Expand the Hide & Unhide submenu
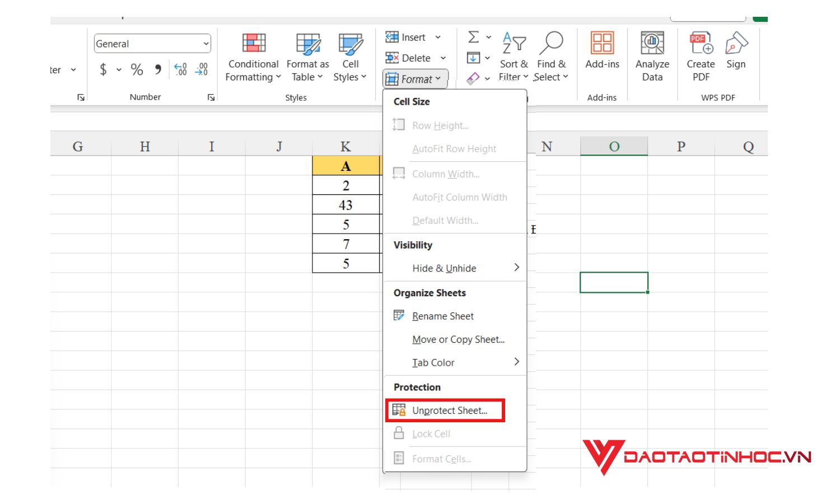The height and width of the screenshot is (504, 840). click(444, 268)
